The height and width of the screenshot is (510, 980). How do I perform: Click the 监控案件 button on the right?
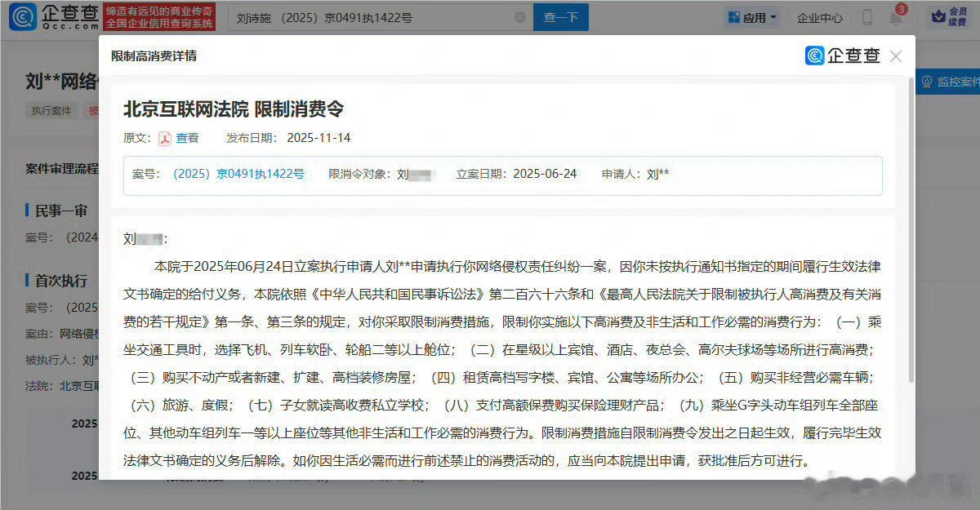[949, 82]
